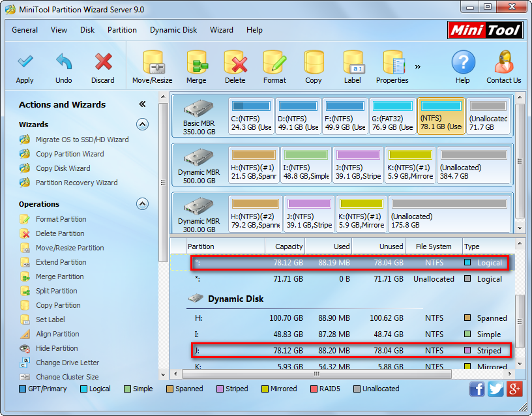Screen dimensions: 532x416
Task: Click the Contact Us icon
Action: click(504, 62)
